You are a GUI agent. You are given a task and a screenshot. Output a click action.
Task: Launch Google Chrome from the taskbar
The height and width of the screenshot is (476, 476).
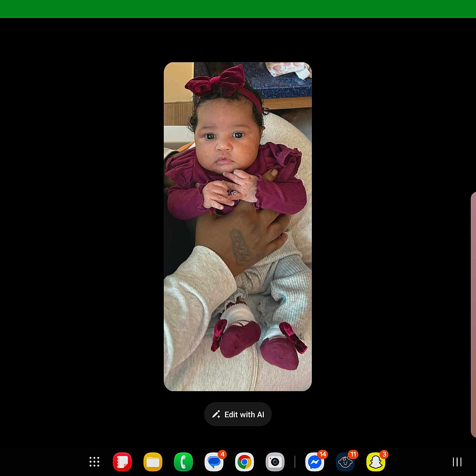[244, 462]
